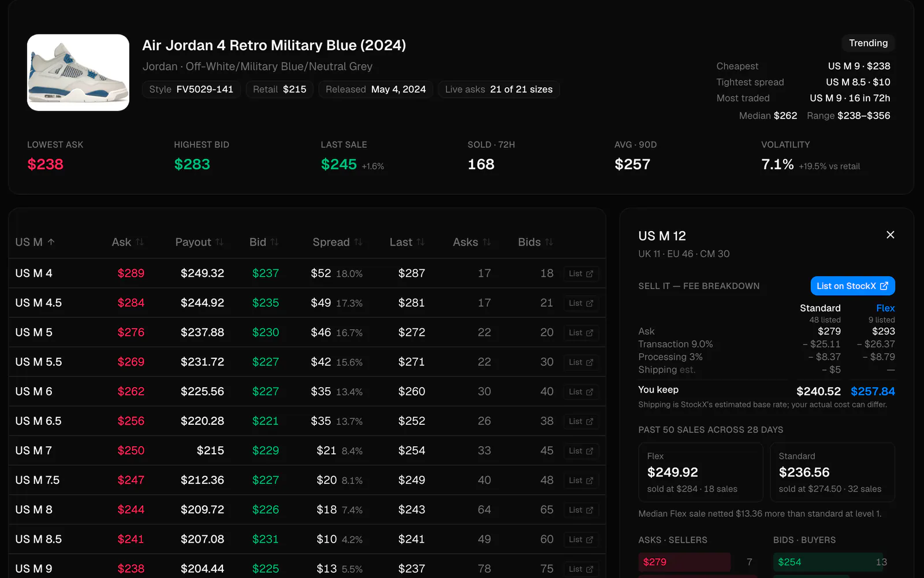Click the Last Sale $245 value
Screen dimensions: 924x578
pyautogui.click(x=339, y=164)
